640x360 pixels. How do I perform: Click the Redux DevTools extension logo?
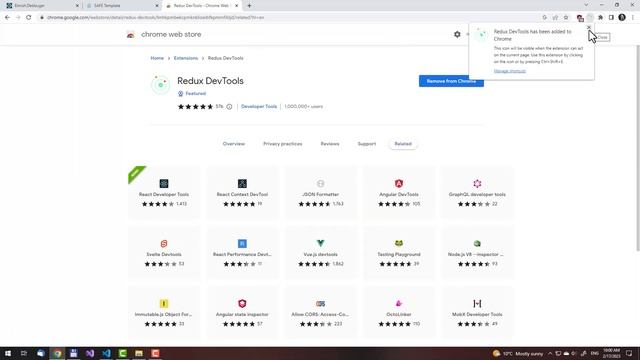click(160, 85)
